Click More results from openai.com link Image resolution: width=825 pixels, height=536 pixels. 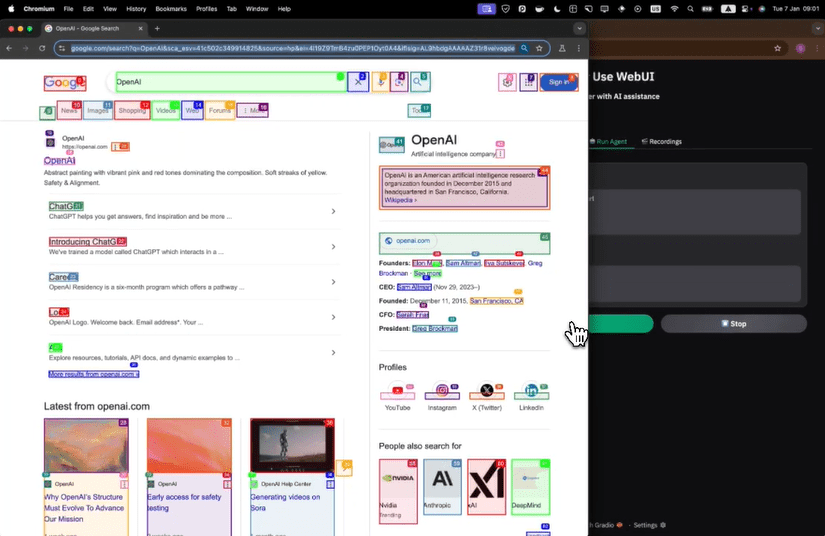pyautogui.click(x=94, y=374)
